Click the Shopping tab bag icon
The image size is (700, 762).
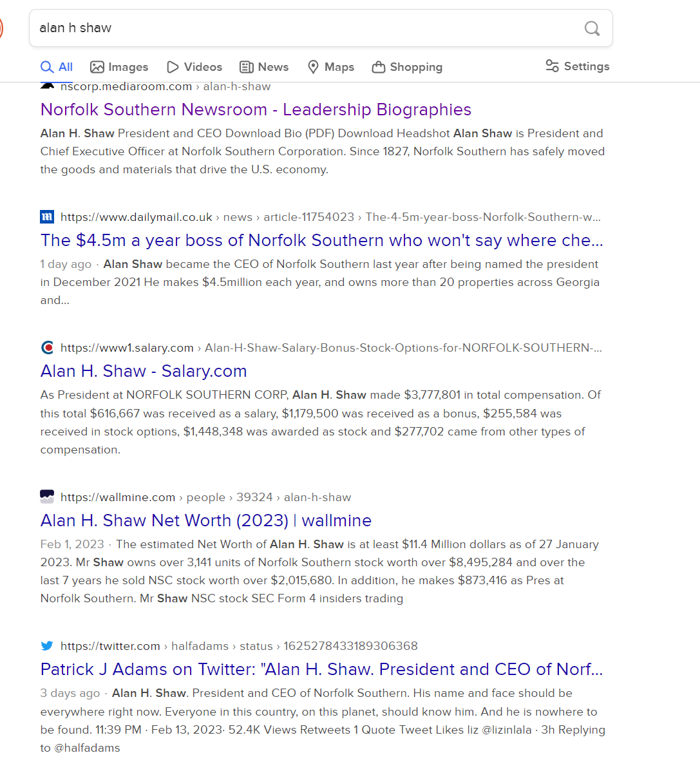coord(379,67)
